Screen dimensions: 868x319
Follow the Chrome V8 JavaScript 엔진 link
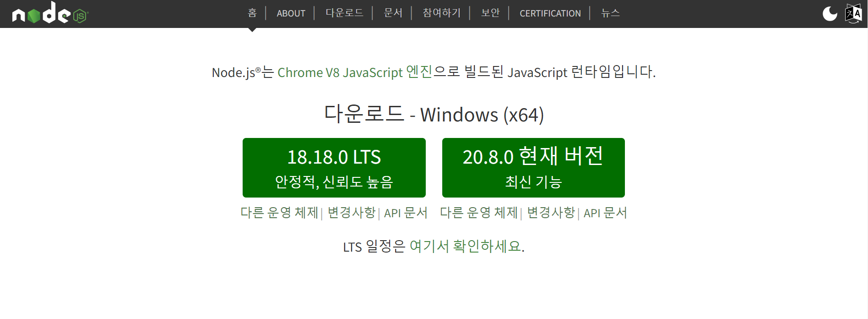[355, 72]
